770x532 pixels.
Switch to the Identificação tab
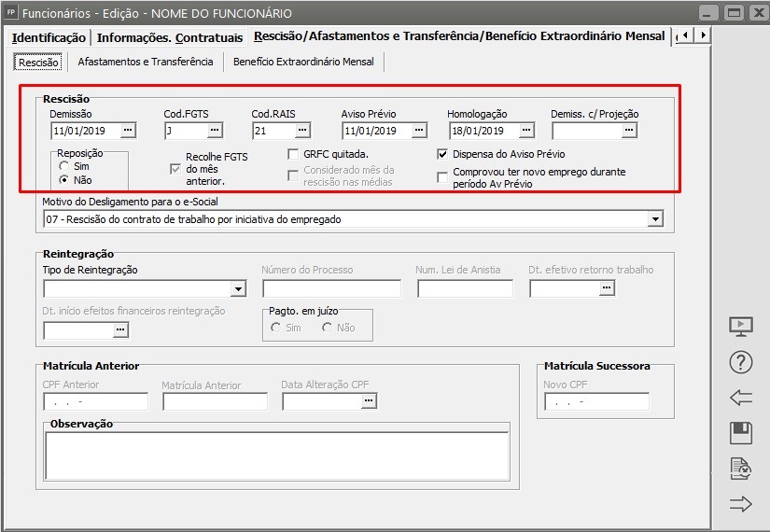click(x=49, y=37)
